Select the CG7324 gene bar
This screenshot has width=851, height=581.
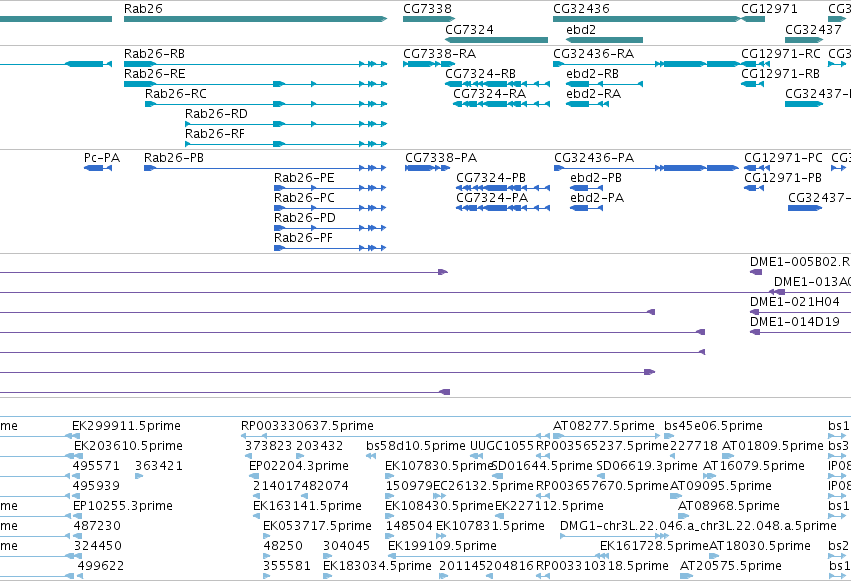(497, 40)
